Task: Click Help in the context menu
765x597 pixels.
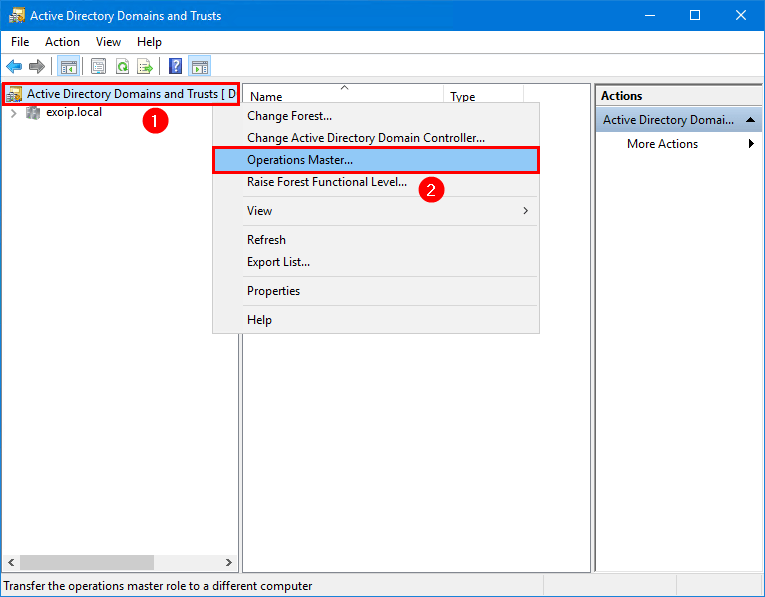Action: point(376,320)
